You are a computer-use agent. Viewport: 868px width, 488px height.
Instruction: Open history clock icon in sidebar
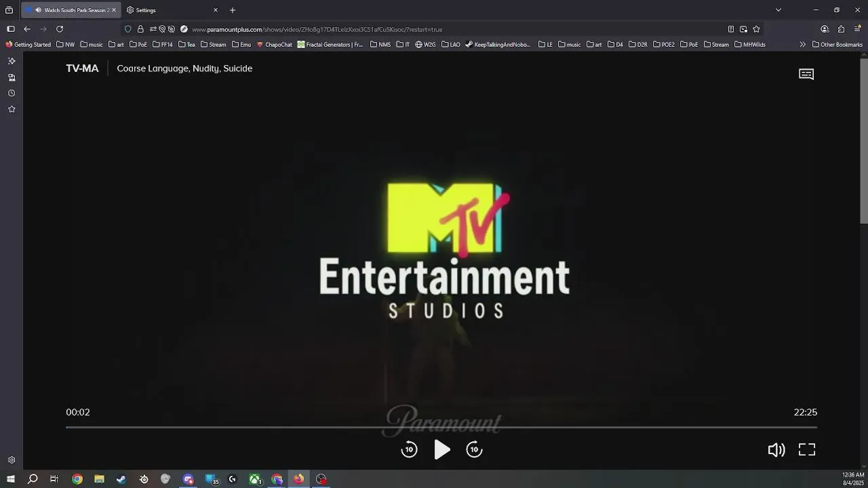[x=12, y=94]
